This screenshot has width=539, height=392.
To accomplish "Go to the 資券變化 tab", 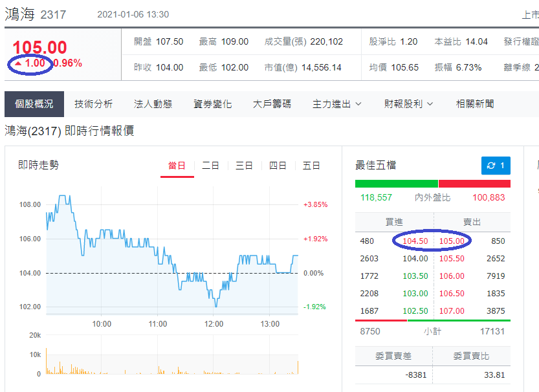I will pos(212,104).
